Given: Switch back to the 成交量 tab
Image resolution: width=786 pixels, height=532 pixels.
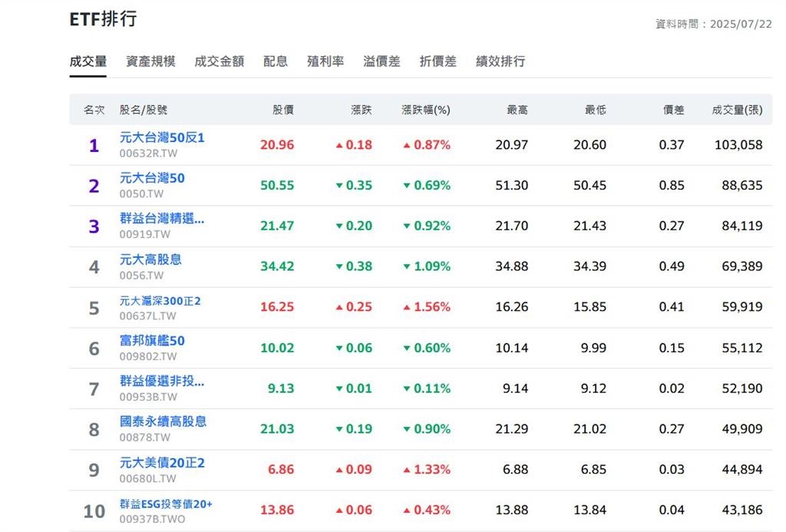Looking at the screenshot, I should pos(88,61).
